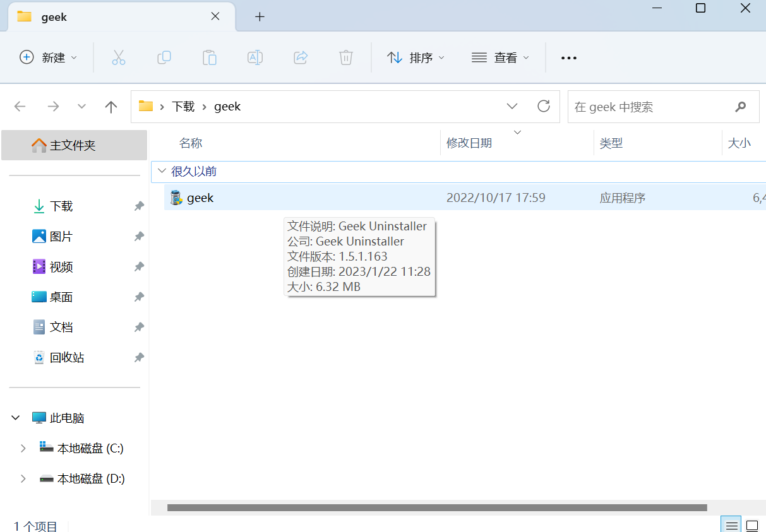This screenshot has height=532, width=766.
Task: Click the pin icon beside 下载
Action: click(139, 206)
